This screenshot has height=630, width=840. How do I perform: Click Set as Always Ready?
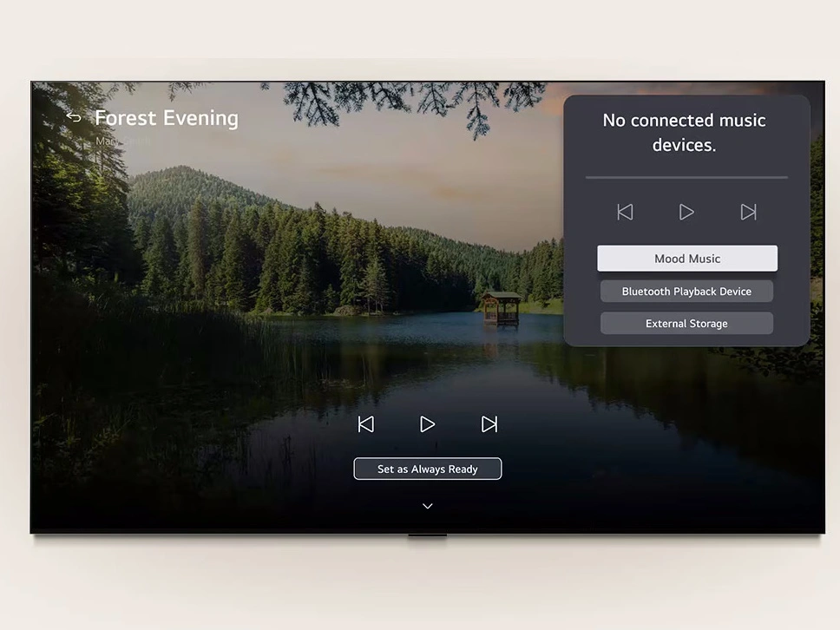pyautogui.click(x=427, y=469)
